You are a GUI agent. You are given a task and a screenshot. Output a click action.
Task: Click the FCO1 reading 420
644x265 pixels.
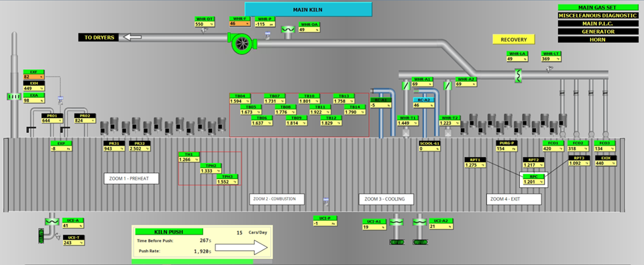553,149
